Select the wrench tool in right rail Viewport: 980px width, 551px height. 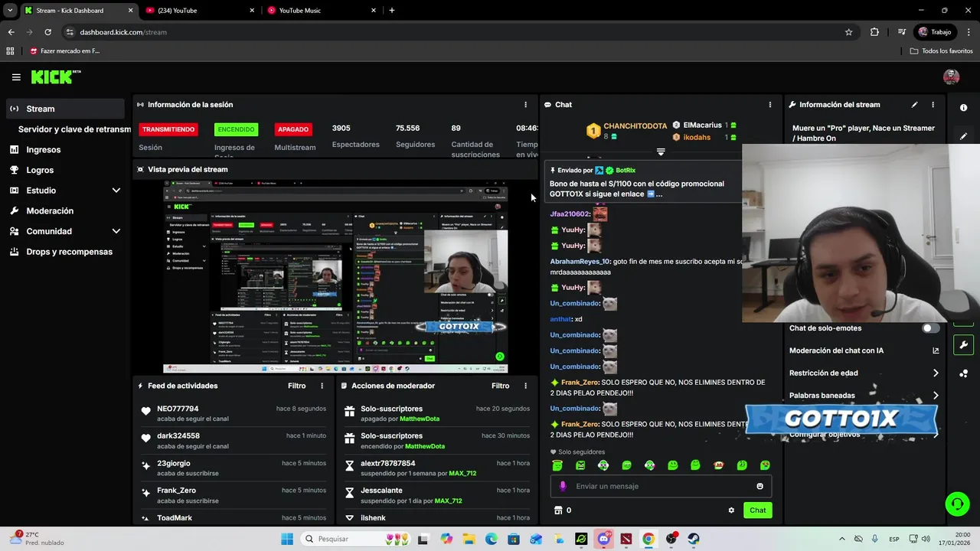pos(963,344)
